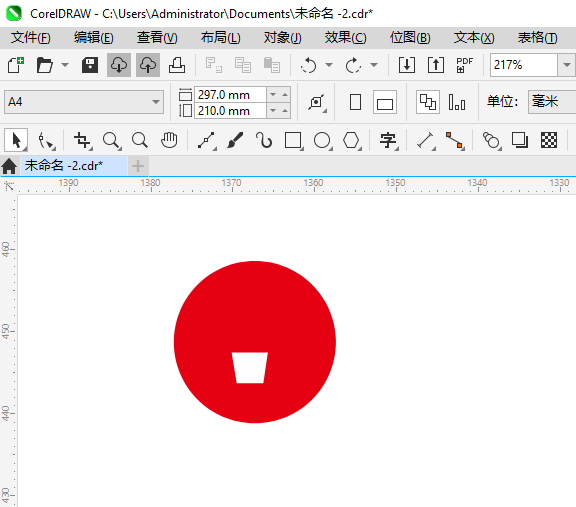
Task: Click the Save floppy disk icon
Action: coord(90,65)
